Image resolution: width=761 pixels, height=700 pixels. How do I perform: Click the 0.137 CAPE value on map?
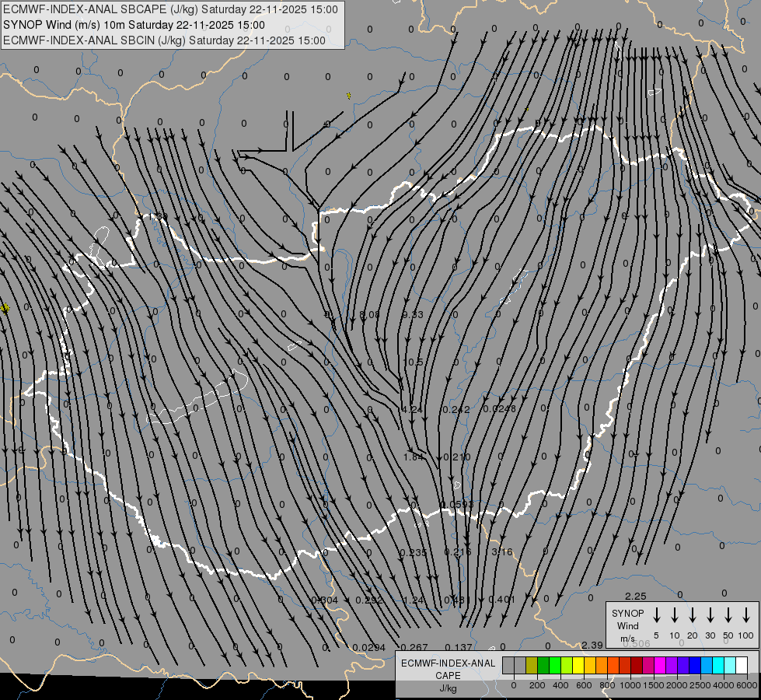(x=458, y=647)
